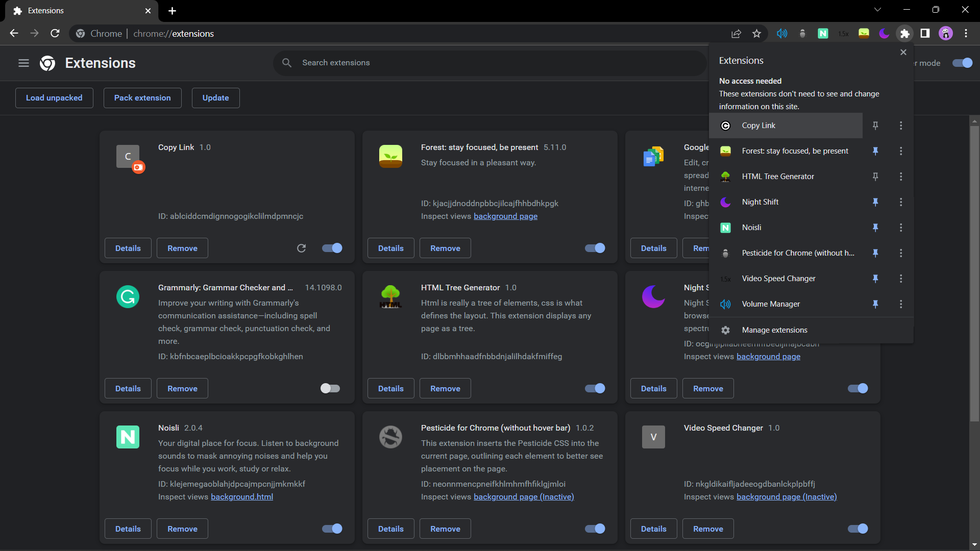The height and width of the screenshot is (551, 980).
Task: Click the Update button
Action: click(215, 98)
